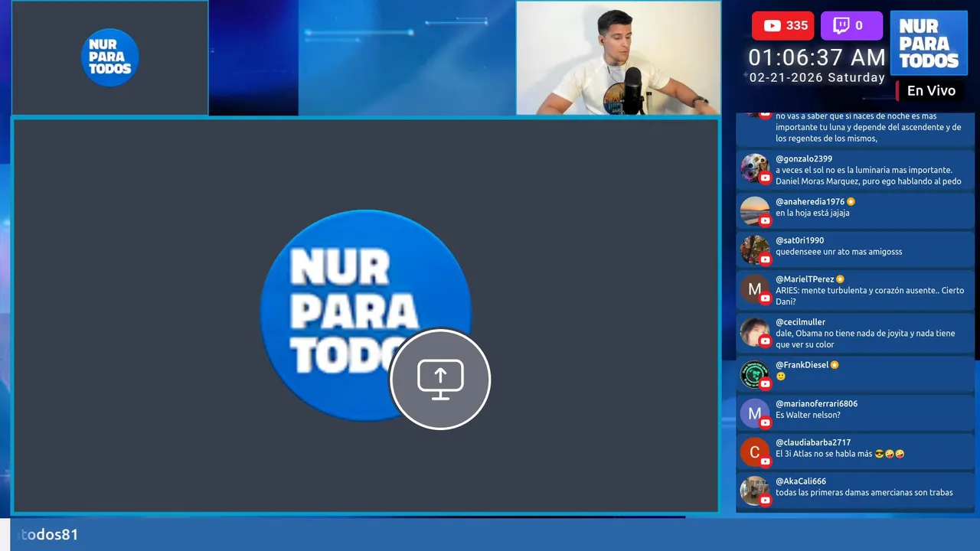
Task: Click the host webcam feed
Action: point(619,58)
